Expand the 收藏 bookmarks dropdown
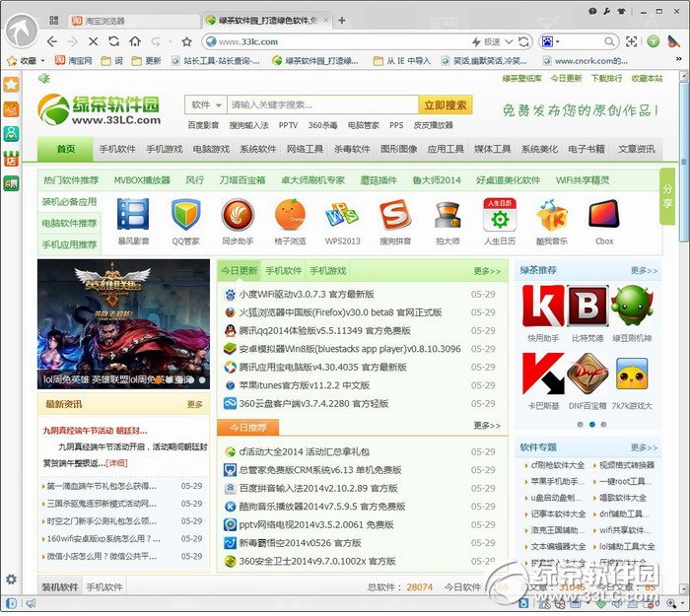The width and height of the screenshot is (690, 616). pos(32,61)
